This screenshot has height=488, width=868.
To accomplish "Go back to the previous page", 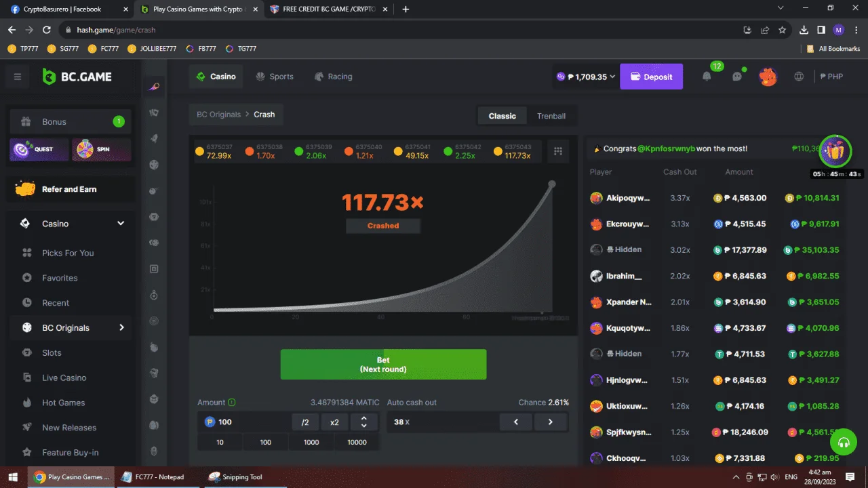I will coord(12,30).
